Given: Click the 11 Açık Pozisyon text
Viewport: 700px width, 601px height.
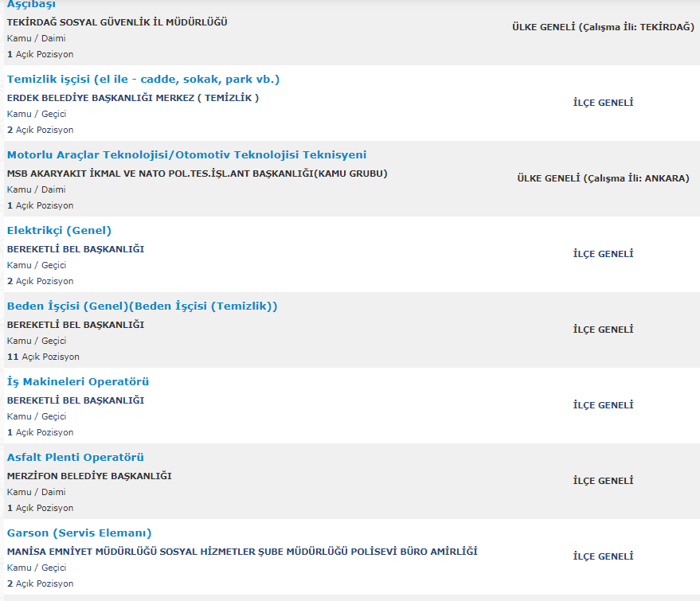Looking at the screenshot, I should point(43,357).
